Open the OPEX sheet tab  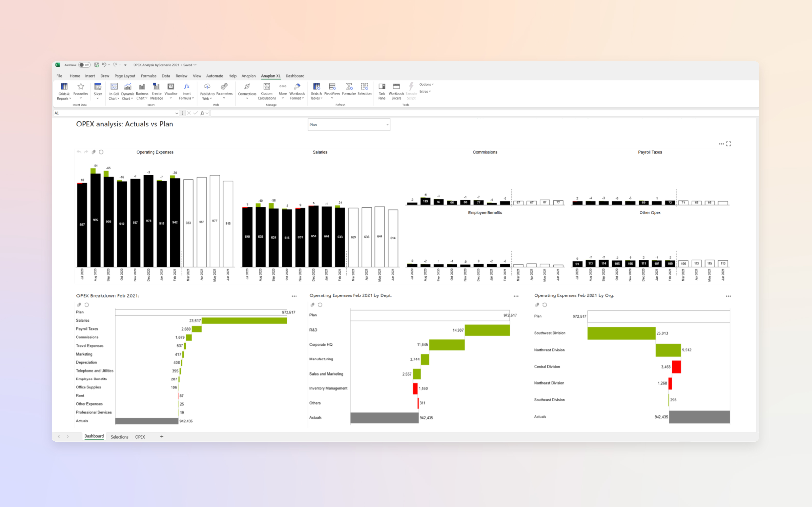tap(140, 437)
